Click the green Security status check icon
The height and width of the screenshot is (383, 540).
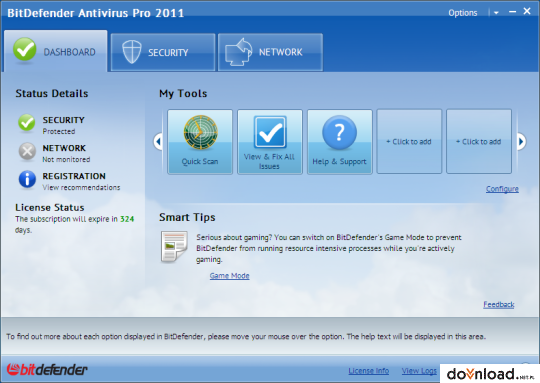click(x=27, y=123)
